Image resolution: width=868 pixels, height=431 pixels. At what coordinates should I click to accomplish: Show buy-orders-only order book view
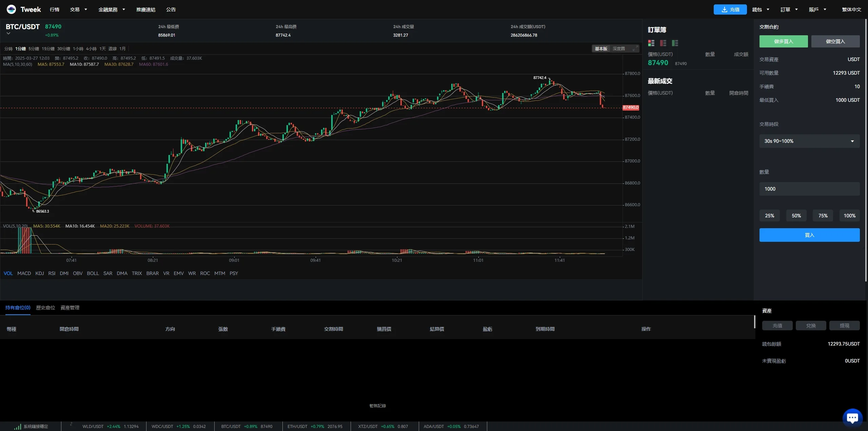pyautogui.click(x=675, y=43)
